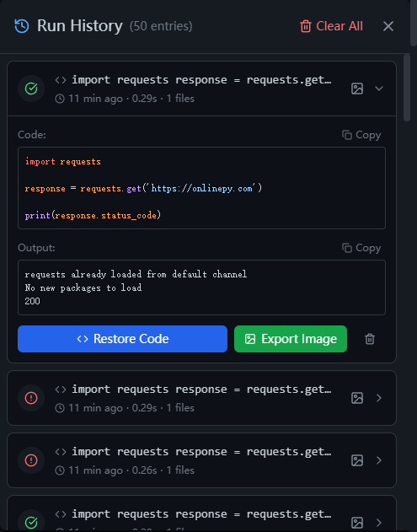Copy the output text
This screenshot has height=532, width=417.
pyautogui.click(x=361, y=248)
